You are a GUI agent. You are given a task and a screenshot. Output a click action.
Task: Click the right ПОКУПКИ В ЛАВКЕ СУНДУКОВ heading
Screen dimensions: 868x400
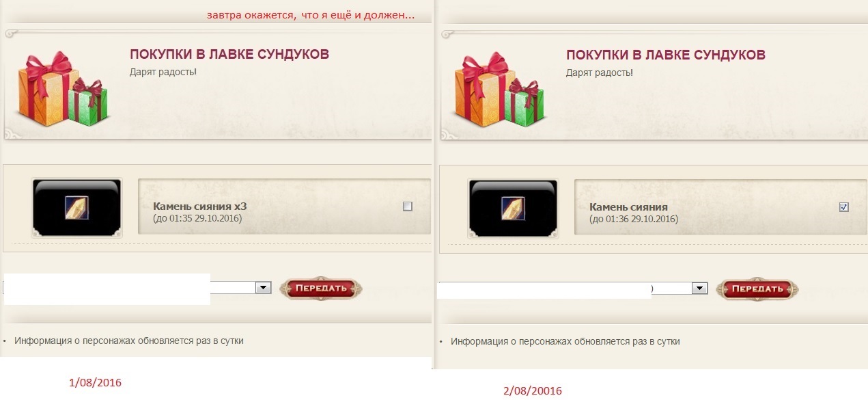(x=666, y=55)
